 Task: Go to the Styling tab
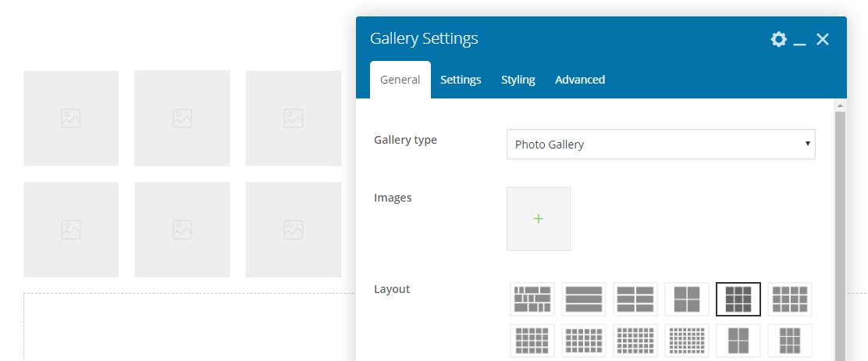click(518, 80)
